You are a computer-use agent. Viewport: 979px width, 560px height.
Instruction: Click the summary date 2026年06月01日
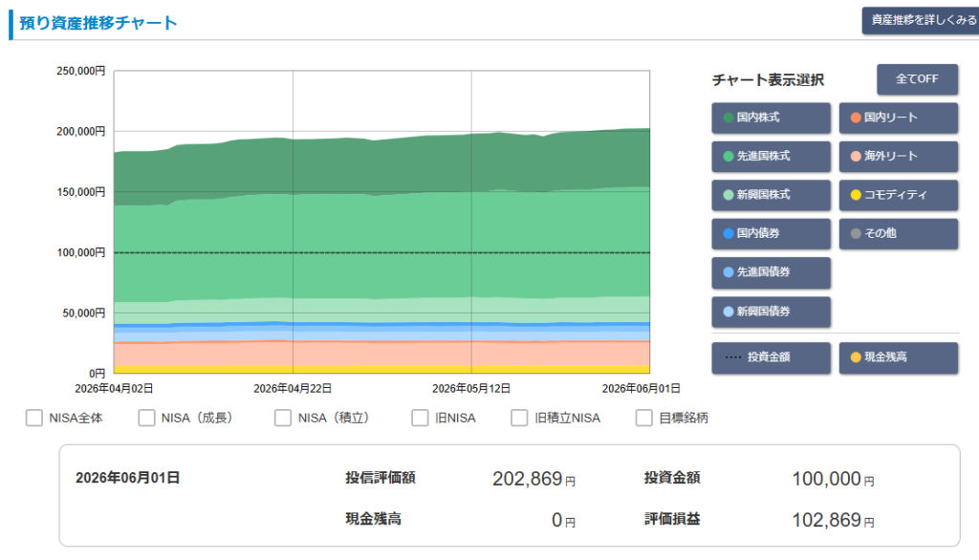127,478
